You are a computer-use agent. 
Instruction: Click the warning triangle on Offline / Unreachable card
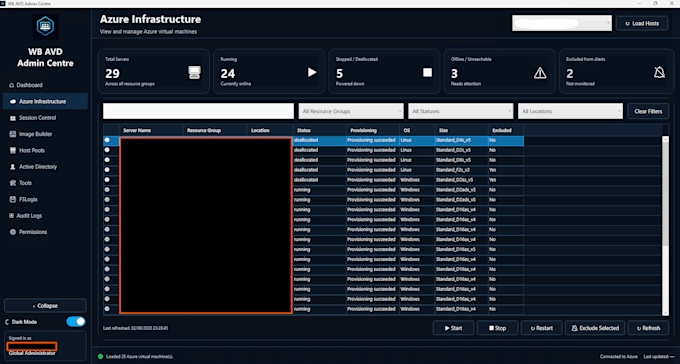[540, 73]
